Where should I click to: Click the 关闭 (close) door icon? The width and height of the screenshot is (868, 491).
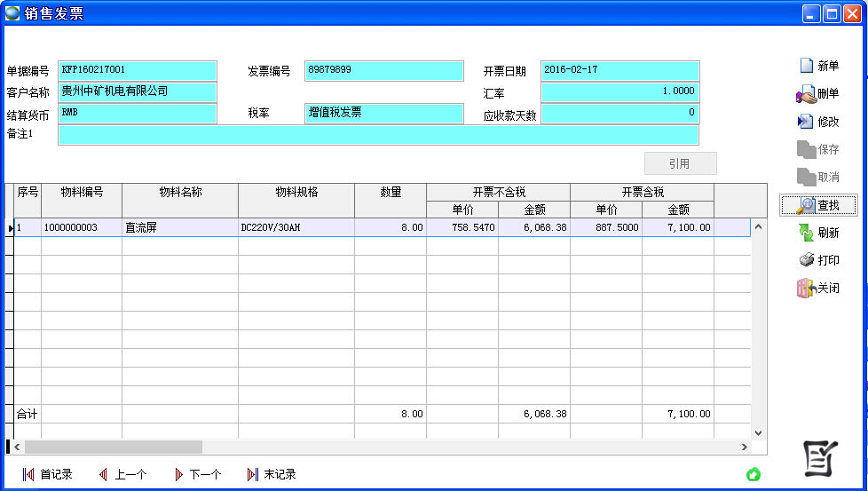click(x=806, y=289)
